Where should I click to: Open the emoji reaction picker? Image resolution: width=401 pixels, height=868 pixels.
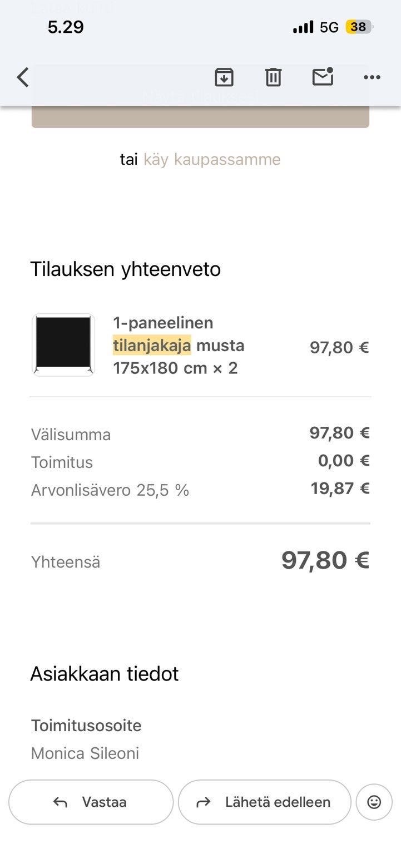(x=374, y=802)
